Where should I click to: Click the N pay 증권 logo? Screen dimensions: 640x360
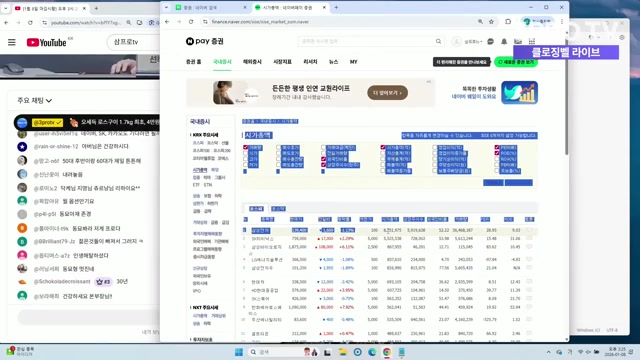click(205, 41)
